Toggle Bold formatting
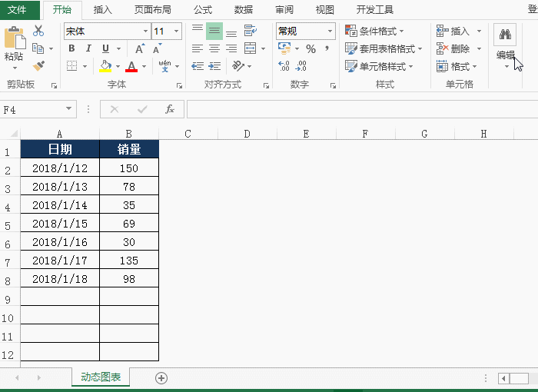This screenshot has width=538, height=392. coord(71,48)
